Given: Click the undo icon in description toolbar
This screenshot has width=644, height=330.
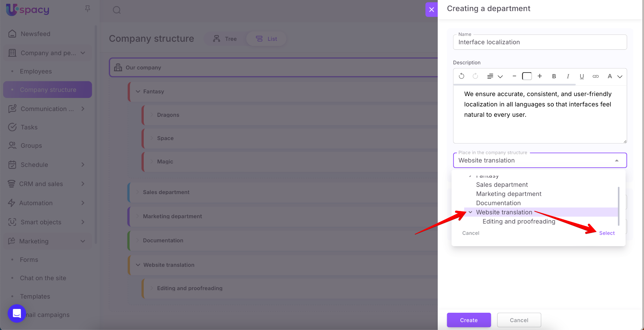Looking at the screenshot, I should tap(461, 76).
